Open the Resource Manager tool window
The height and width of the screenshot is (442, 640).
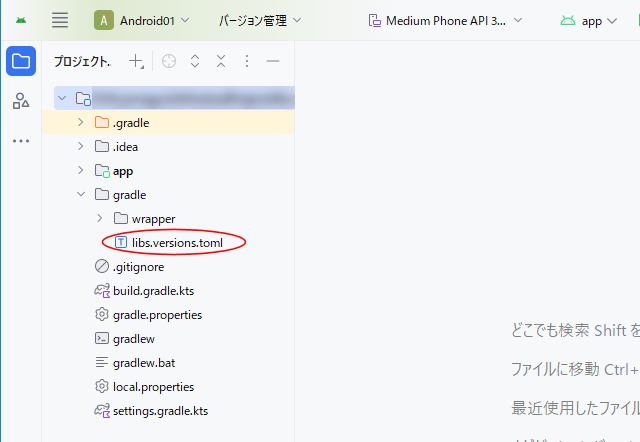click(21, 101)
